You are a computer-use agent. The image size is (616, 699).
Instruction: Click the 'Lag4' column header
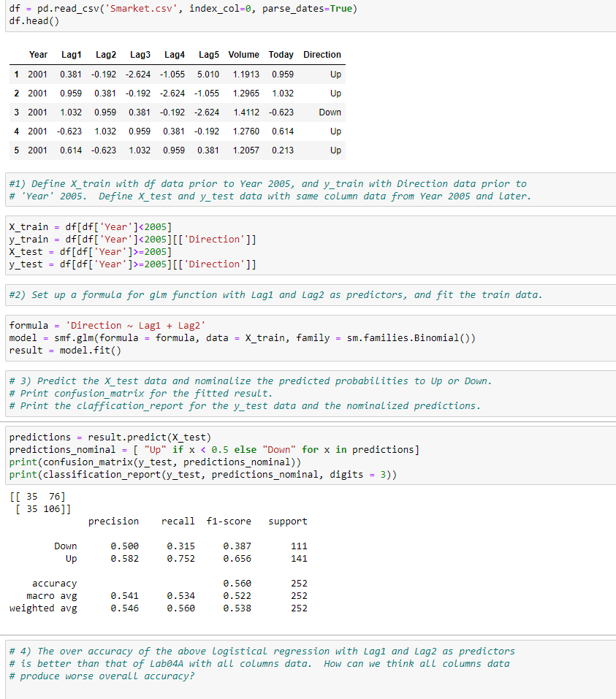pyautogui.click(x=175, y=54)
